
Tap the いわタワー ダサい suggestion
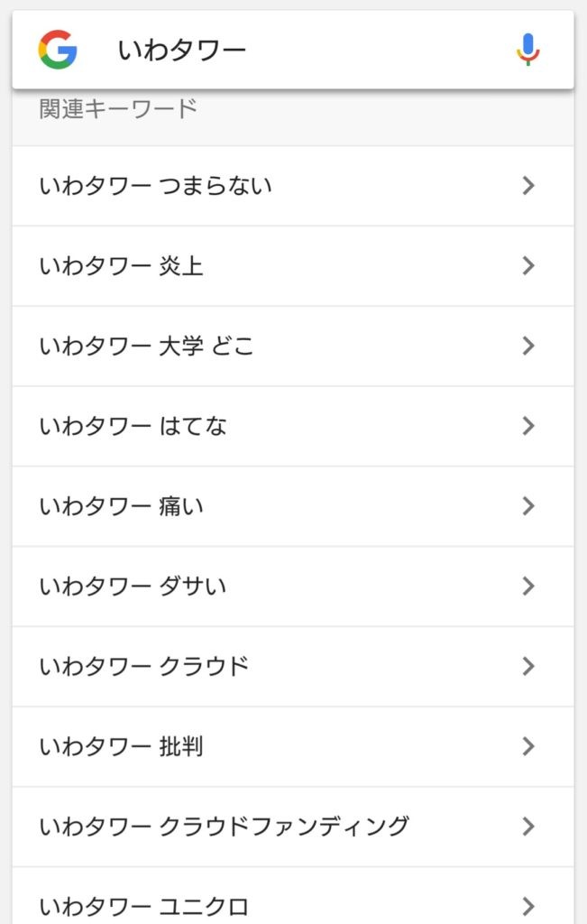293,587
